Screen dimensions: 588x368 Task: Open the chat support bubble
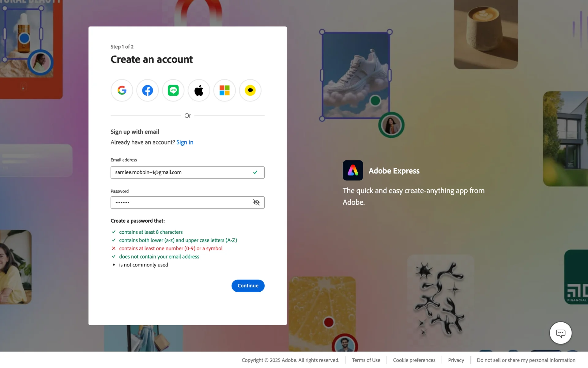(x=560, y=333)
